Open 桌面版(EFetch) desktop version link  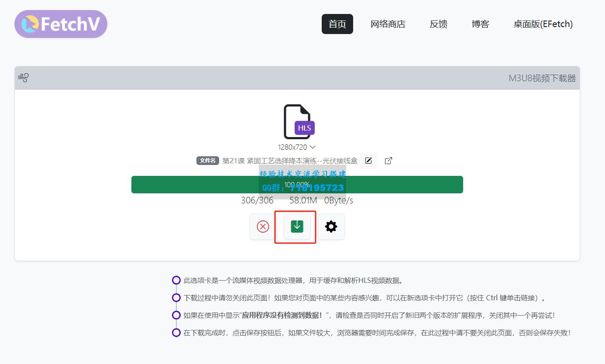[543, 24]
